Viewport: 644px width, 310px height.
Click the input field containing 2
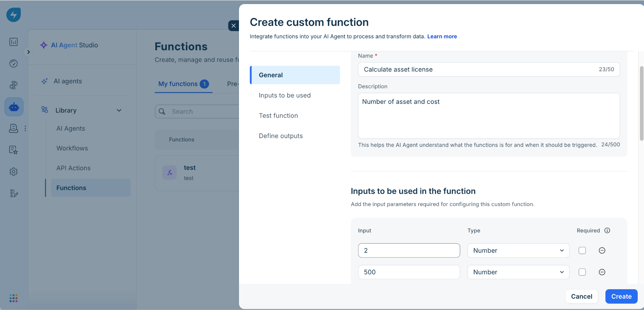409,250
